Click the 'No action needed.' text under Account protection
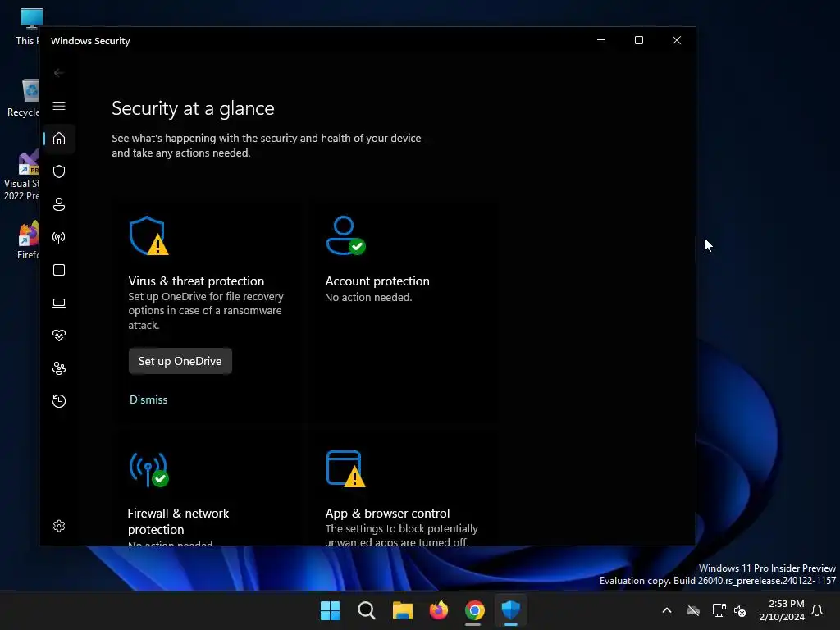Screen dimensions: 840x630 pos(368,297)
